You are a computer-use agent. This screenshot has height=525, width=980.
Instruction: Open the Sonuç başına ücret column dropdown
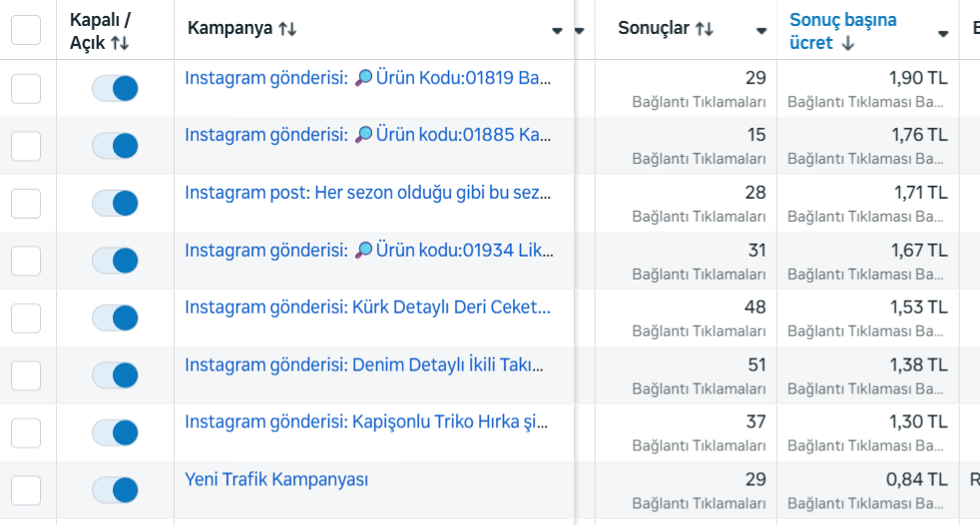click(943, 34)
